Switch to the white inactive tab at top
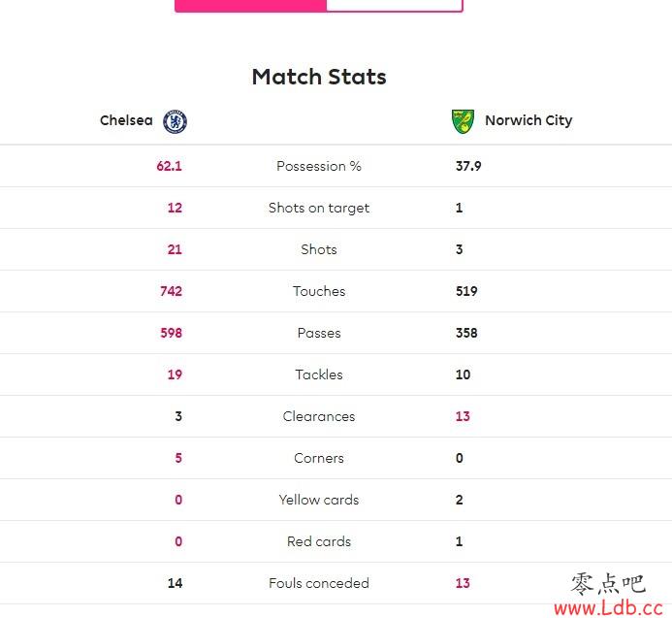This screenshot has width=672, height=618. click(x=395, y=6)
